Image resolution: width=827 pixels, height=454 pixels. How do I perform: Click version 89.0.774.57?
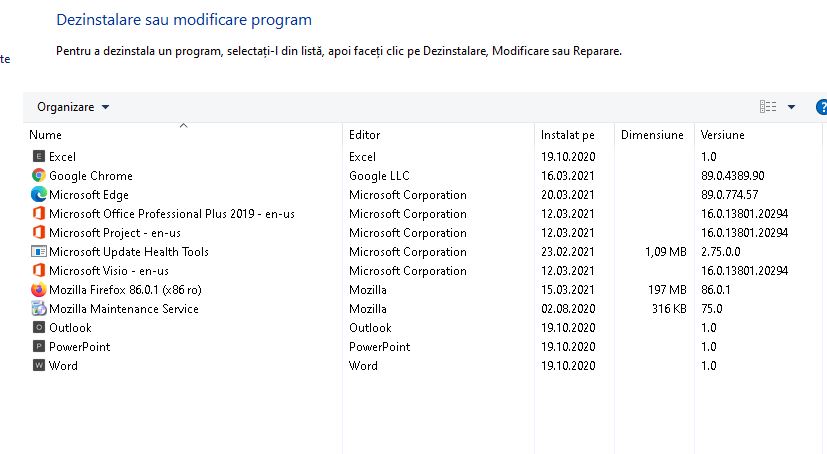[729, 195]
